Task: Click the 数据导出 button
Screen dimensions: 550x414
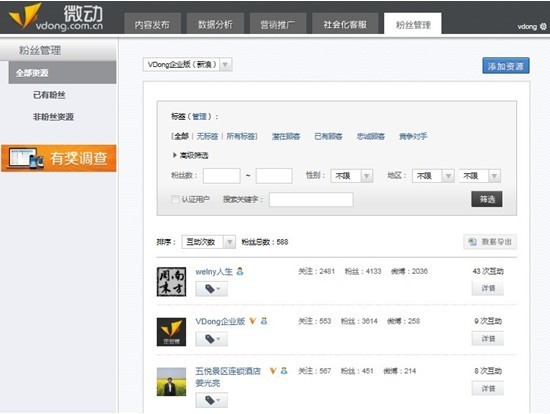Action: click(x=490, y=242)
